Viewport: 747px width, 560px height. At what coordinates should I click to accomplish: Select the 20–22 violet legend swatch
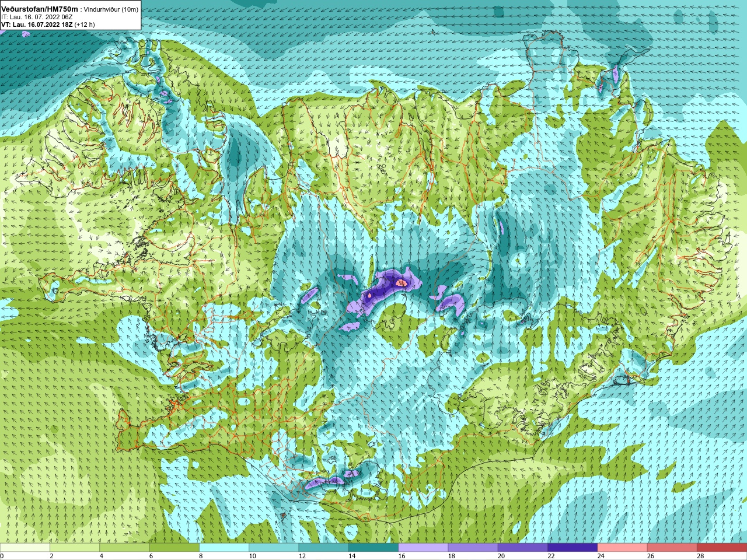pos(523,548)
